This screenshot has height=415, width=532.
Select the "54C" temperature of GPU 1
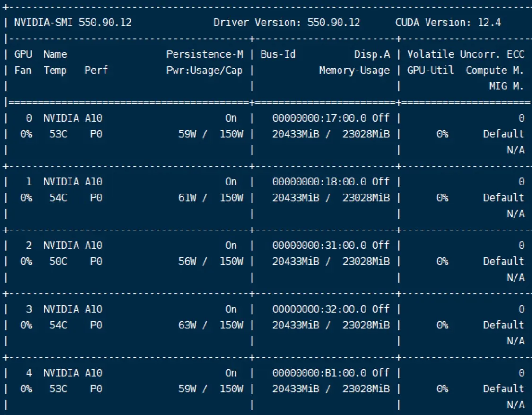click(x=58, y=198)
